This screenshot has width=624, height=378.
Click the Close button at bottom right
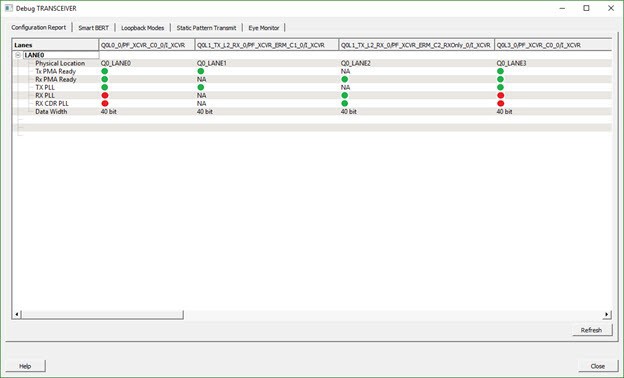click(598, 366)
